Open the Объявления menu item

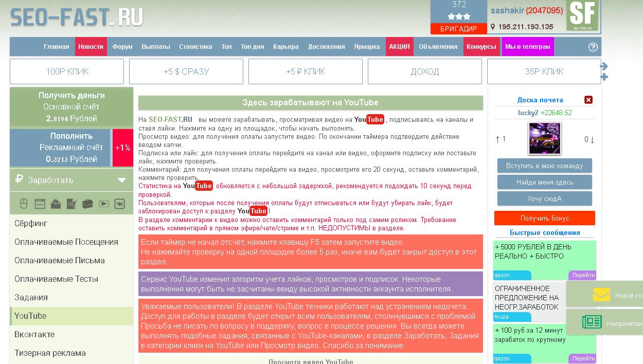(x=438, y=46)
